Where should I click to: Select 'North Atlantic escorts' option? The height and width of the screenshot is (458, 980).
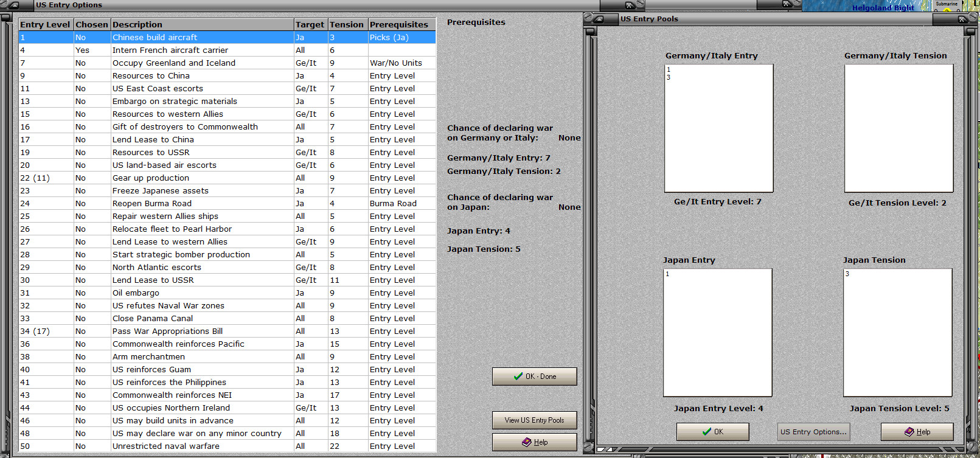coord(228,267)
